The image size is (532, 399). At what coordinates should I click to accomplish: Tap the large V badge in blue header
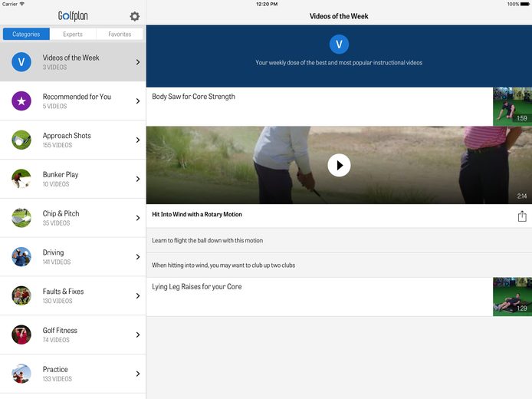(339, 45)
